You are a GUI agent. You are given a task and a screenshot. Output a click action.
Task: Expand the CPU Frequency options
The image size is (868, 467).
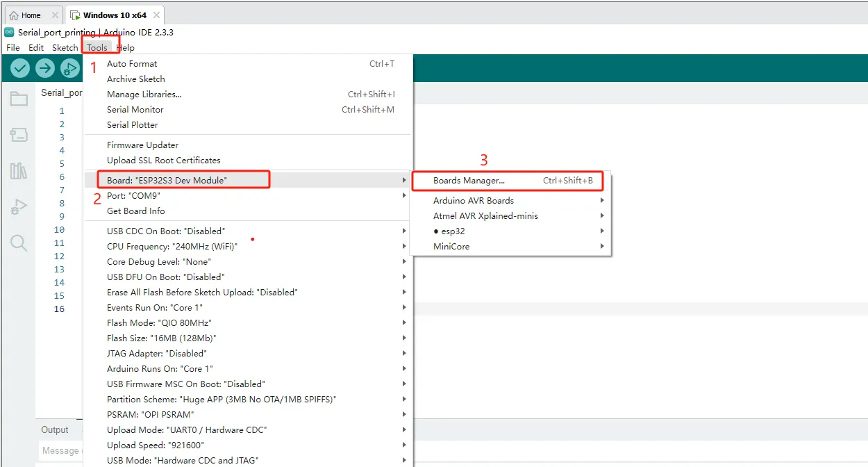[248, 246]
